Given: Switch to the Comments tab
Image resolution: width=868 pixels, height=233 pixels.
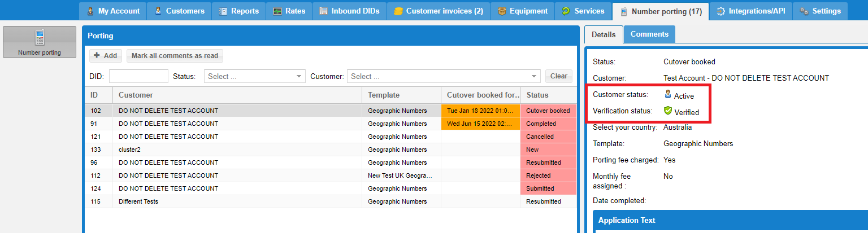Looking at the screenshot, I should click(x=649, y=34).
